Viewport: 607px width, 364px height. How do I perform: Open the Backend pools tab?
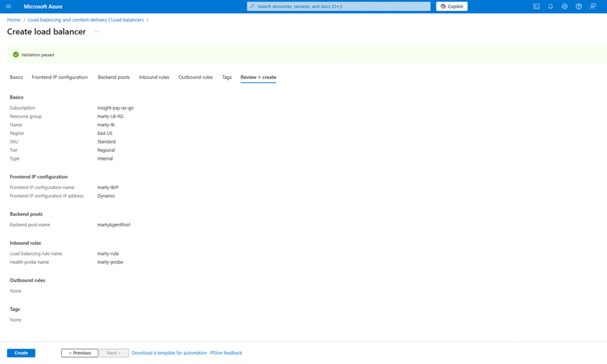coord(114,77)
